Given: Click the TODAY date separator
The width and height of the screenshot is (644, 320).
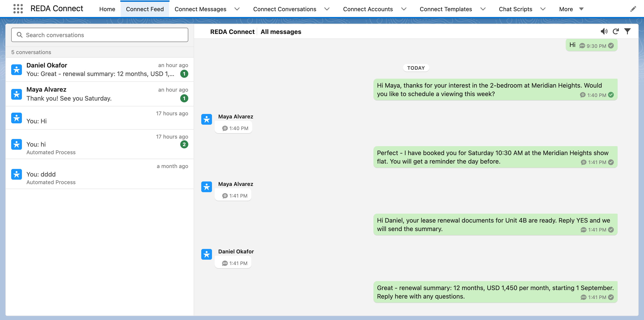Looking at the screenshot, I should click(416, 68).
